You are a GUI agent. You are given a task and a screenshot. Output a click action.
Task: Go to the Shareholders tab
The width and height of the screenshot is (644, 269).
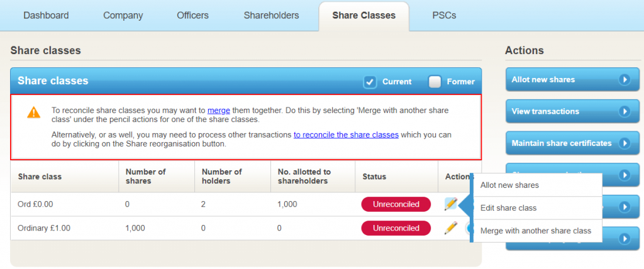coord(271,15)
